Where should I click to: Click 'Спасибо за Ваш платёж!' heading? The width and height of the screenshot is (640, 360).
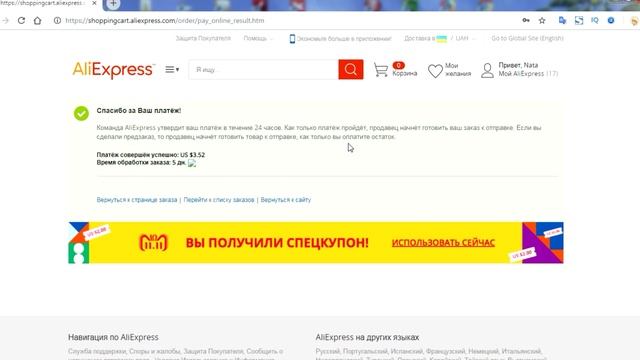139,111
